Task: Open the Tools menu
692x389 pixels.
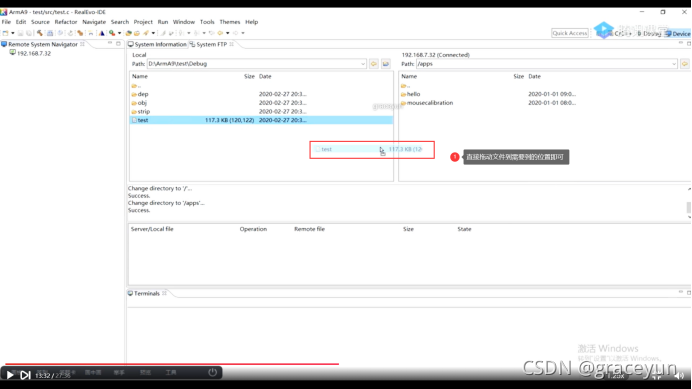Action: 207,22
